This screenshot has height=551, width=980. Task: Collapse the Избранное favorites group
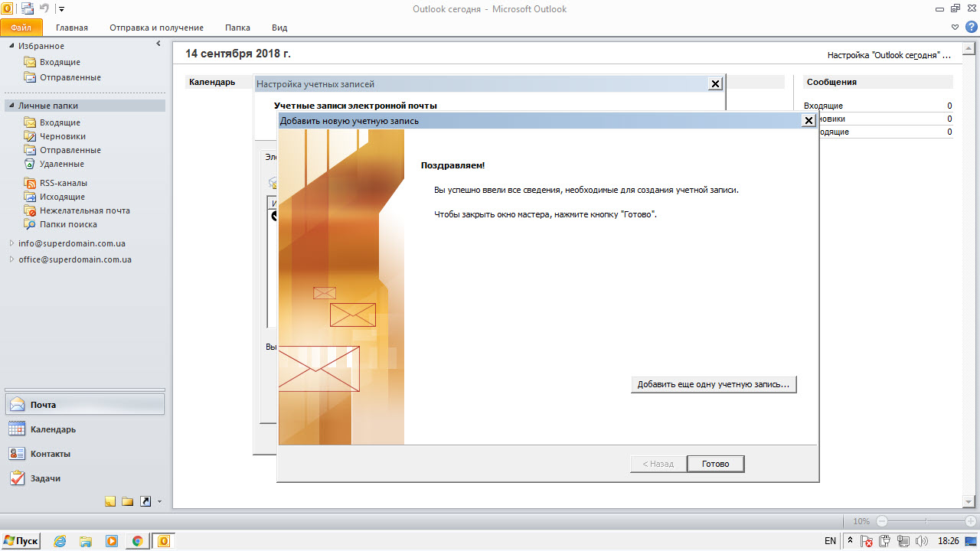(x=11, y=46)
